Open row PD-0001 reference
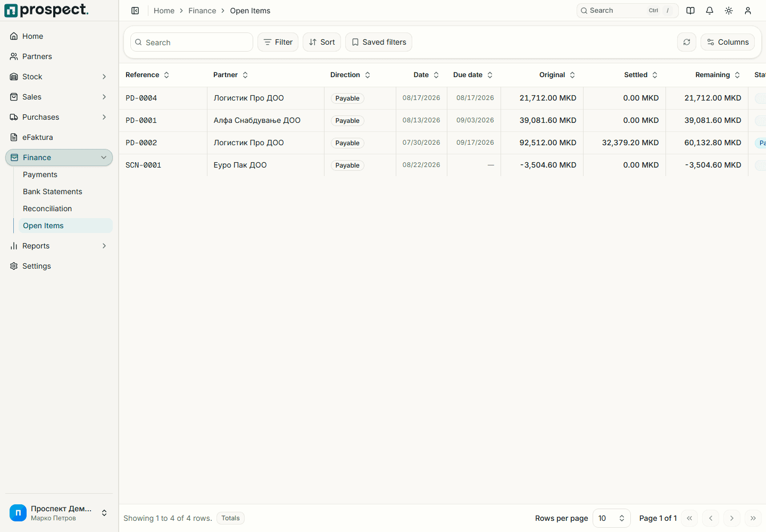This screenshot has width=766, height=532. [x=141, y=120]
